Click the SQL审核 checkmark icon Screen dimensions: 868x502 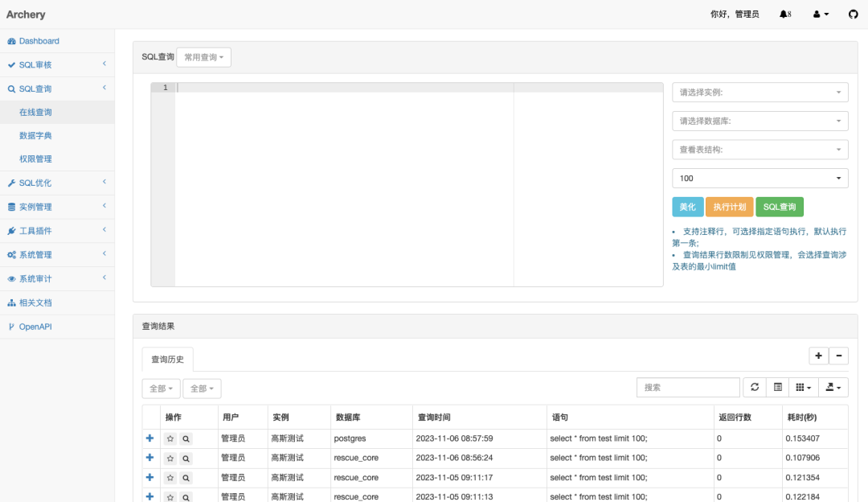coord(11,65)
